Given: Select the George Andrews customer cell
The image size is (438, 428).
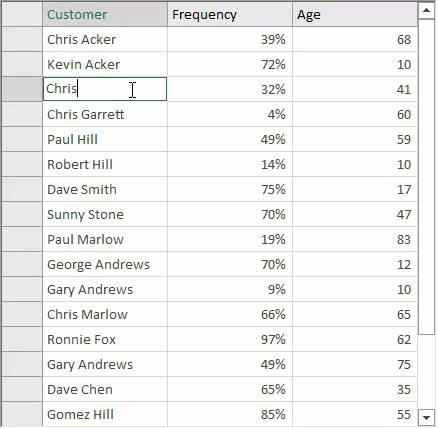Looking at the screenshot, I should pos(105,264).
